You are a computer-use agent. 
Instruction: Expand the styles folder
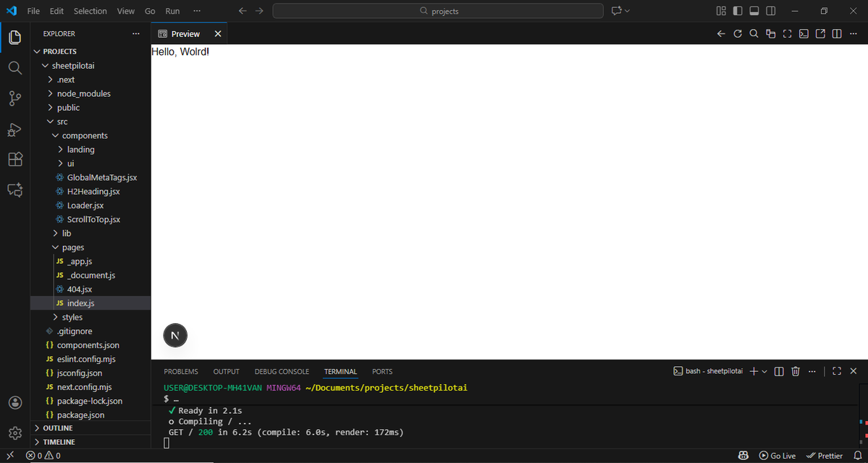[x=90, y=317]
